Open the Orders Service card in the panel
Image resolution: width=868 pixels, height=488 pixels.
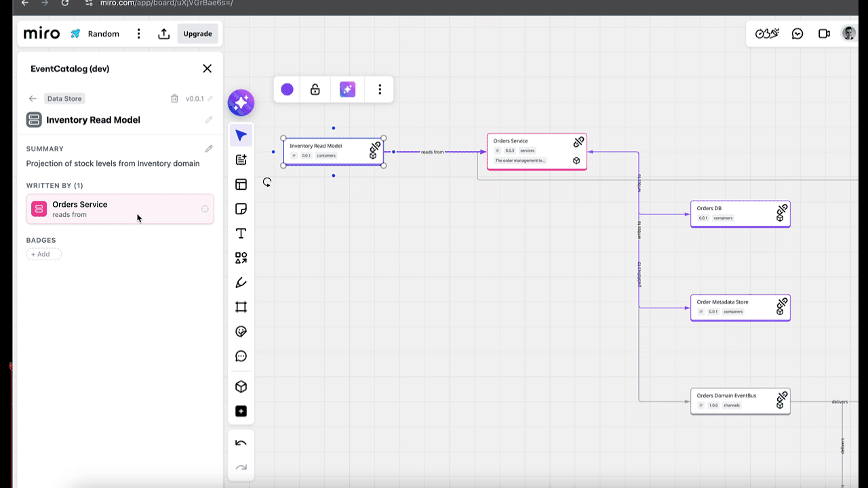pos(120,209)
